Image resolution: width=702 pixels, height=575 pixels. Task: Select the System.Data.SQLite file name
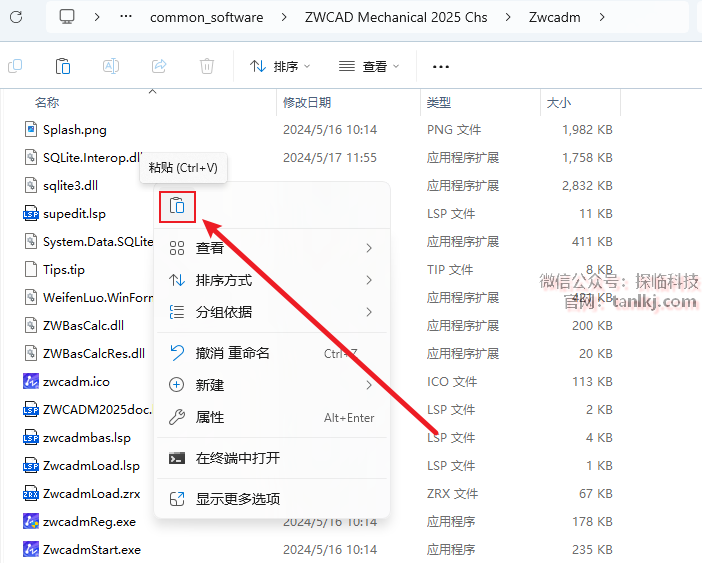pyautogui.click(x=98, y=241)
